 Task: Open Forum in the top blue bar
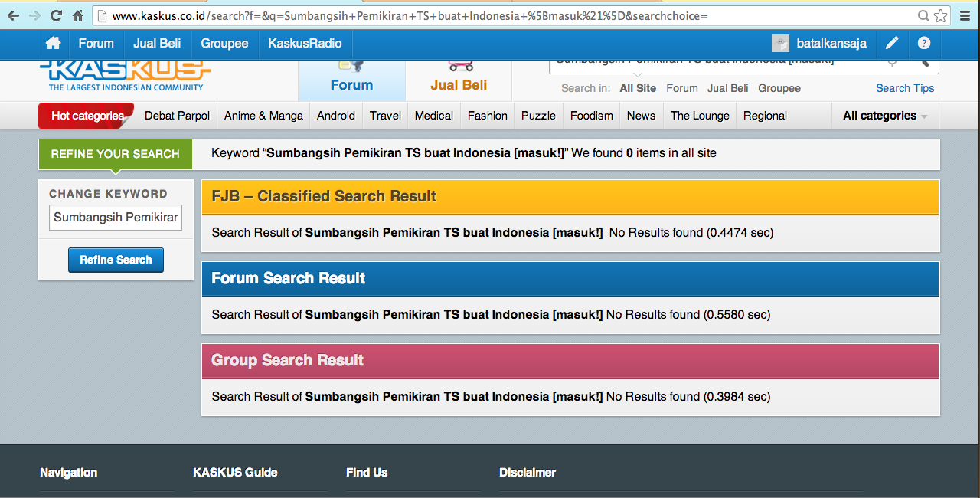click(x=96, y=44)
